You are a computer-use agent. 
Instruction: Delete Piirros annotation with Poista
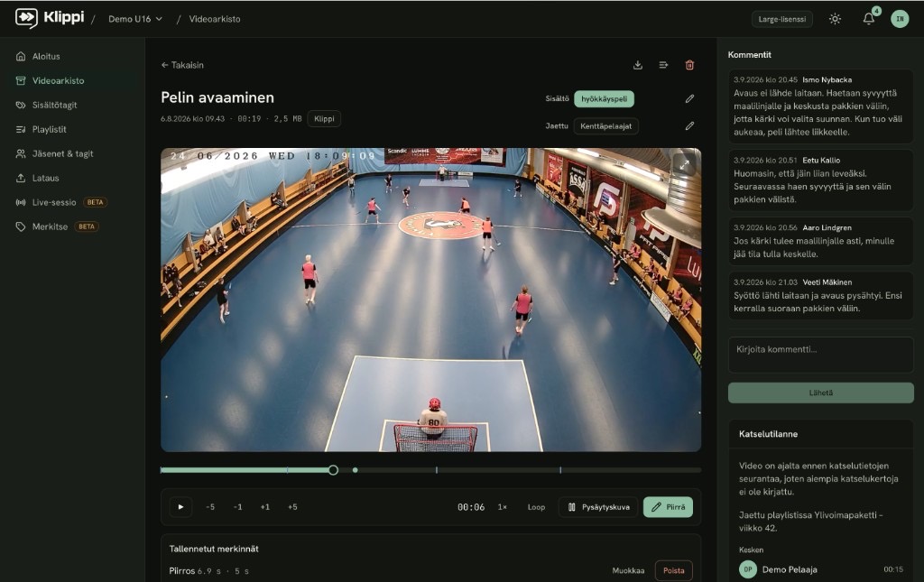[x=673, y=571]
